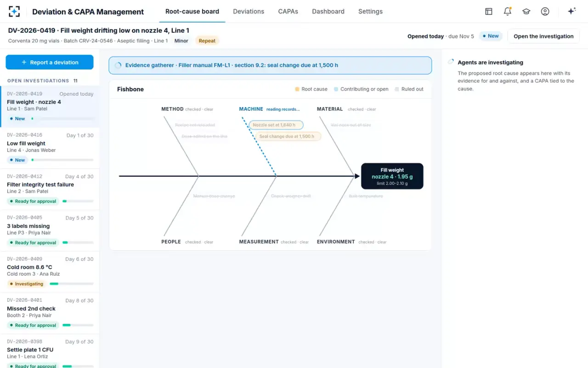Open the user account icon
Screen dimensions: 588x368
tap(545, 11)
